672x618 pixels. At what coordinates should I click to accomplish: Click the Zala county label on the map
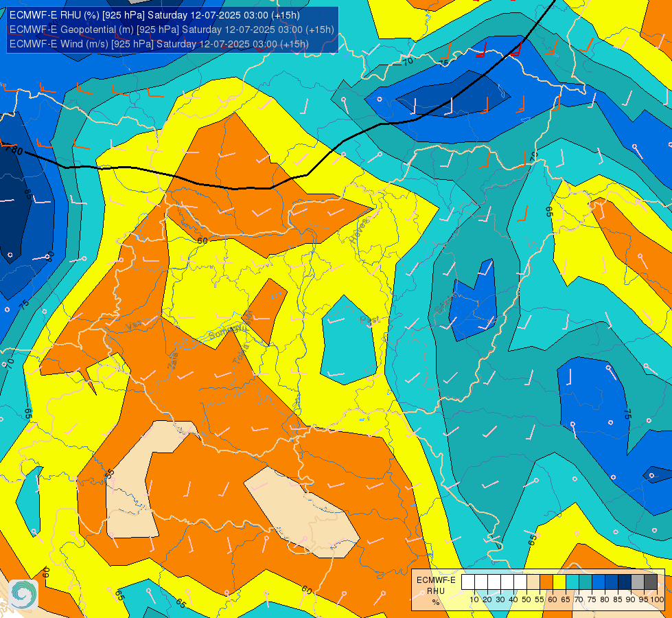point(173,360)
